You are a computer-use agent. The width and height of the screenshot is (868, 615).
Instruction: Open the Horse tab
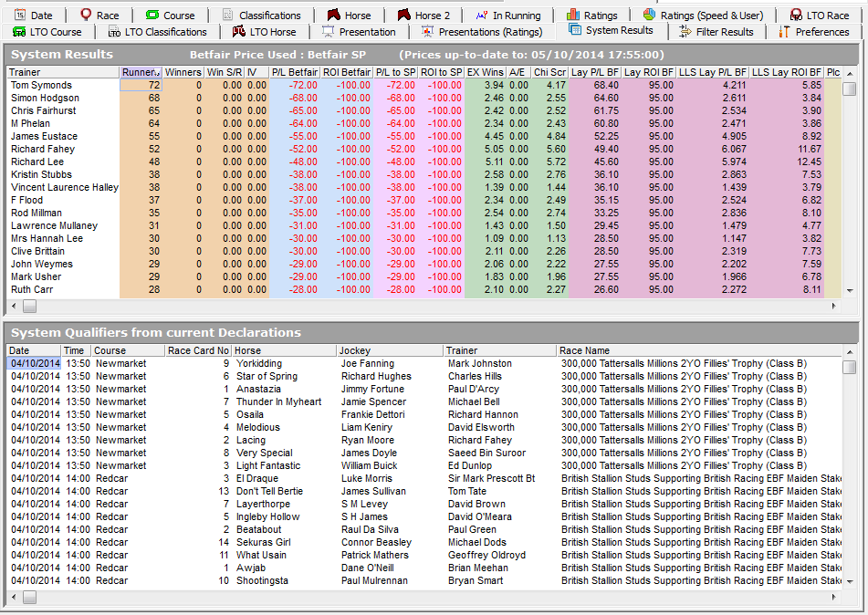coord(350,15)
